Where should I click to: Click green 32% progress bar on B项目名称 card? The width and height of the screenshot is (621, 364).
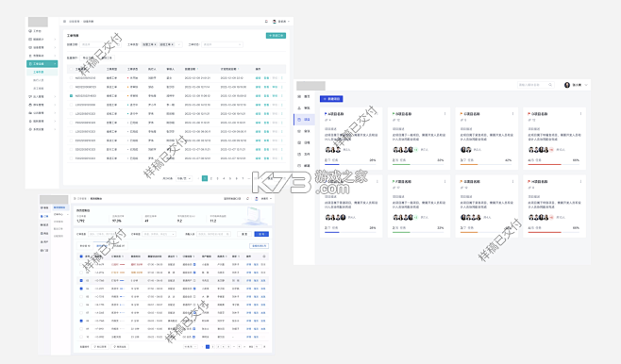point(401,164)
